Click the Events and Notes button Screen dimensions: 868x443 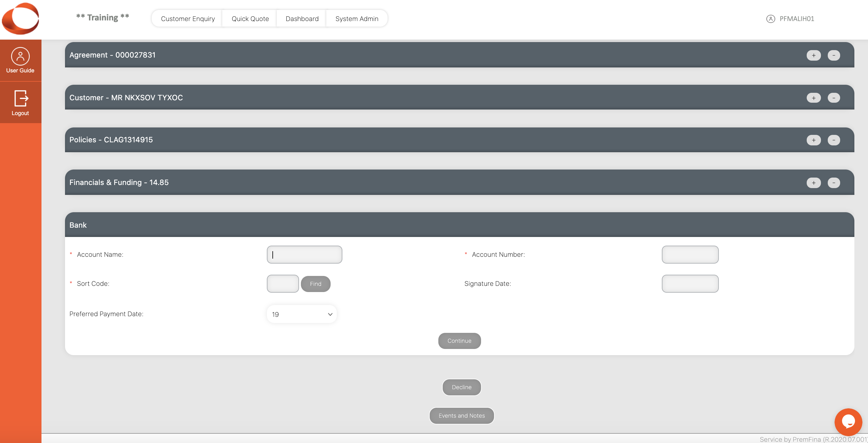point(462,415)
